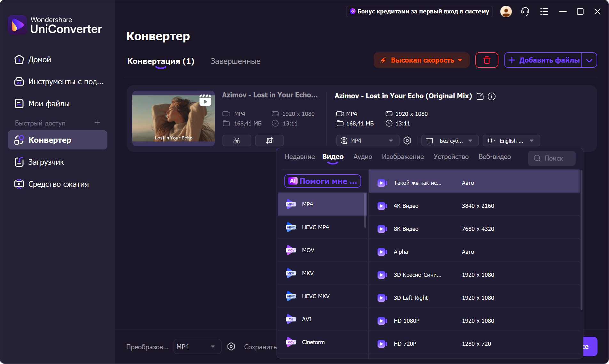
Task: Open the English audio track dropdown
Action: coord(511,140)
